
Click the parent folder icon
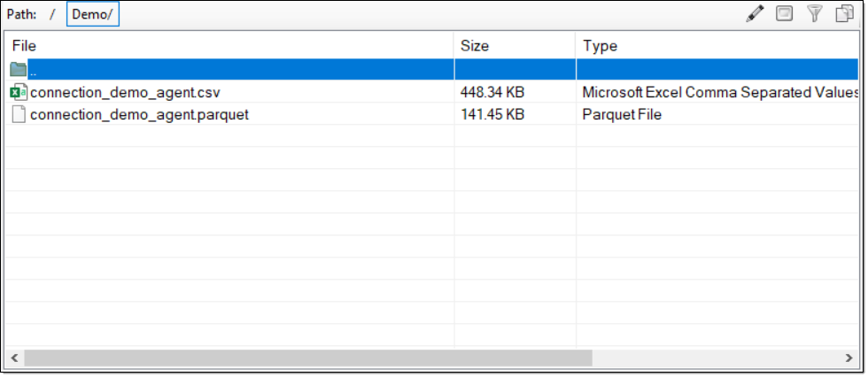(19, 70)
